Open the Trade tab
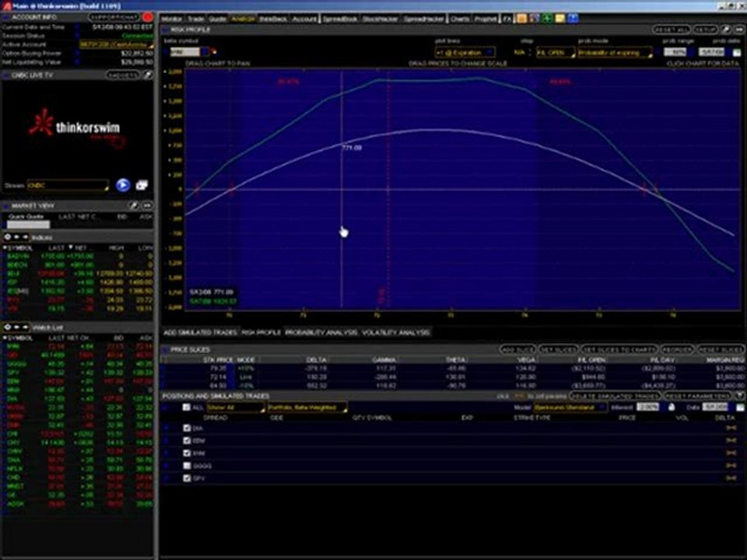The image size is (747, 560). tap(195, 19)
